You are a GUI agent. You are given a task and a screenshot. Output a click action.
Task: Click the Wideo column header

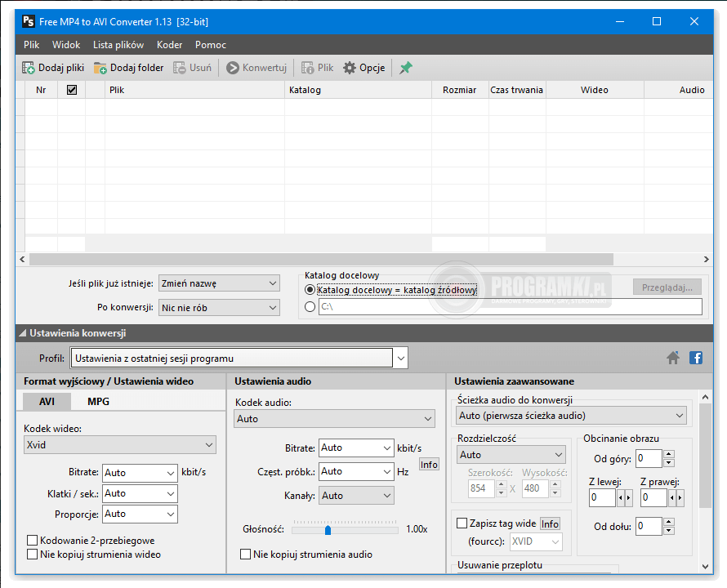click(x=595, y=90)
